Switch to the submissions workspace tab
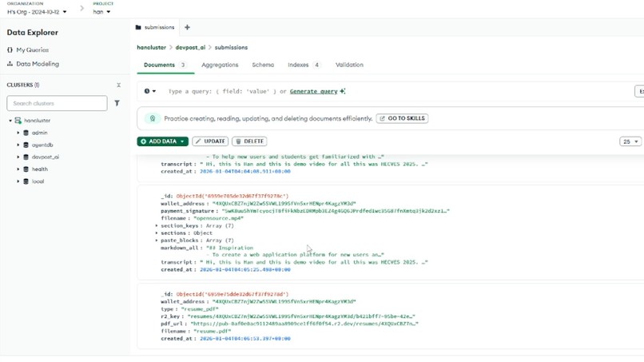Image resolution: width=644 pixels, height=362 pixels. 155,27
